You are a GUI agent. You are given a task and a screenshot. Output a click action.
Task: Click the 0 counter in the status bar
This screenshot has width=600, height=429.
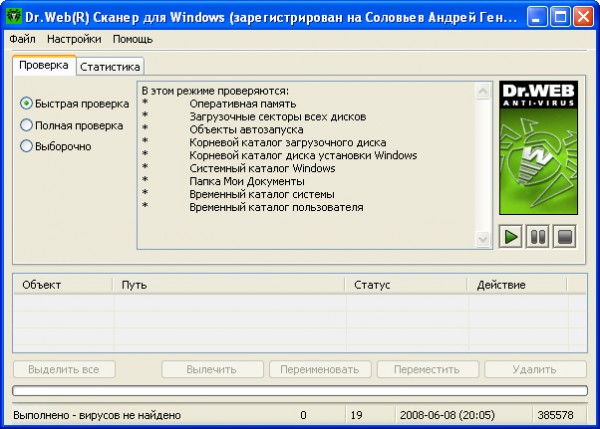(303, 415)
